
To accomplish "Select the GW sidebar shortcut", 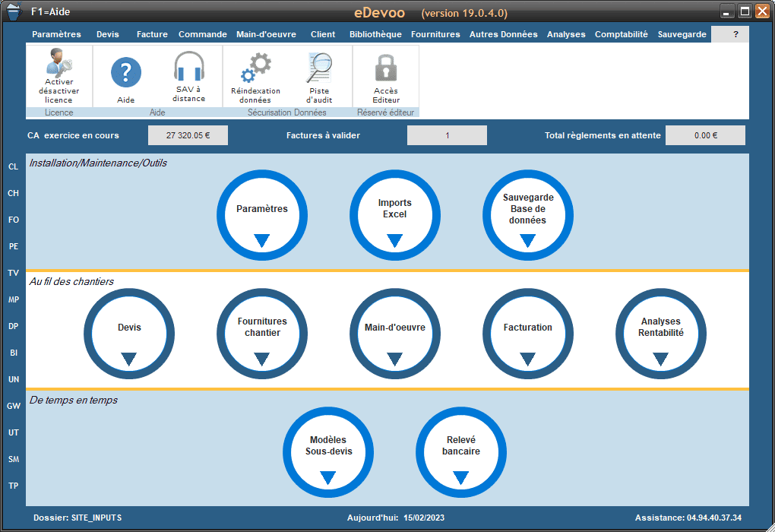I will 14,406.
